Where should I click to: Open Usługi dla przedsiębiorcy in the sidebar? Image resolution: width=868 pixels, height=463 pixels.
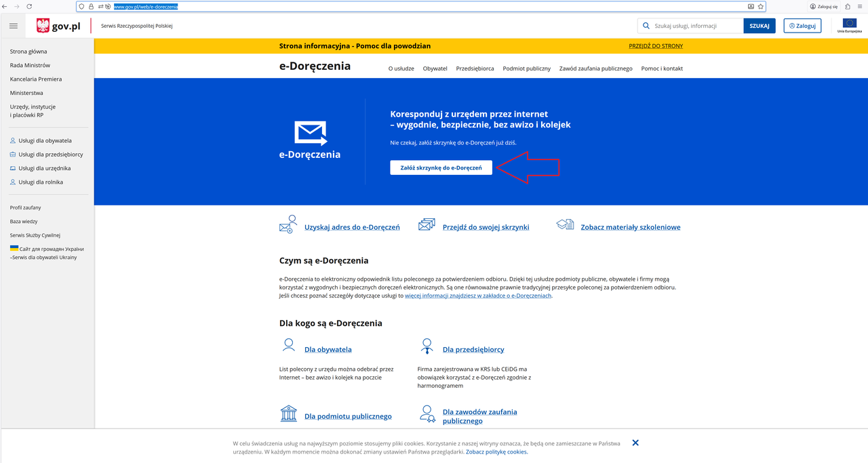51,155
